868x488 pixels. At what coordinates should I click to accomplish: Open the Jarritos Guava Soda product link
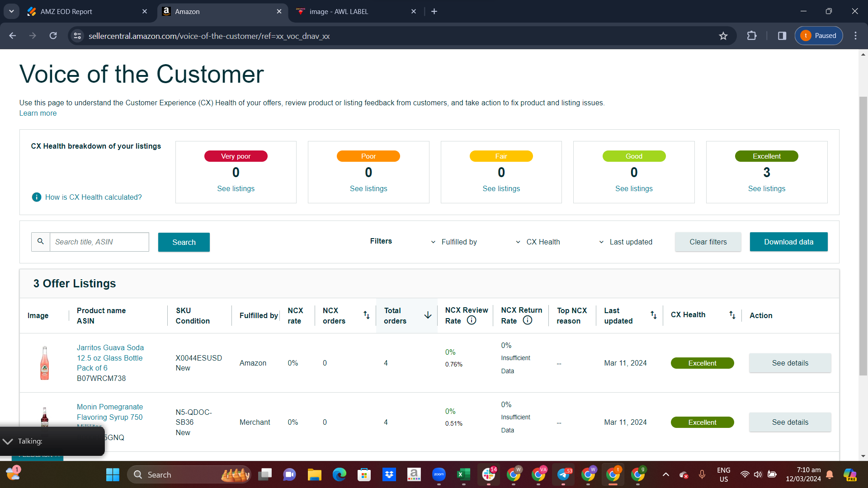(x=110, y=358)
